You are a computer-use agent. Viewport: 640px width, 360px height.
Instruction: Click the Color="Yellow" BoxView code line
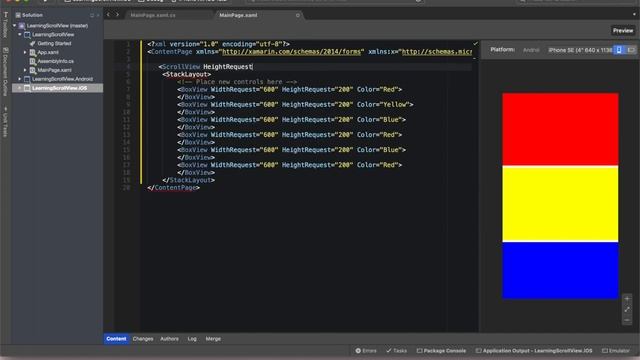(x=296, y=104)
